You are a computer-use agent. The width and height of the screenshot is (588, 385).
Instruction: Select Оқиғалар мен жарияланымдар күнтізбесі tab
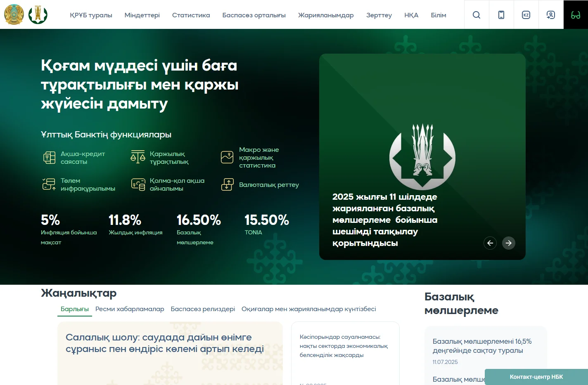(x=309, y=309)
